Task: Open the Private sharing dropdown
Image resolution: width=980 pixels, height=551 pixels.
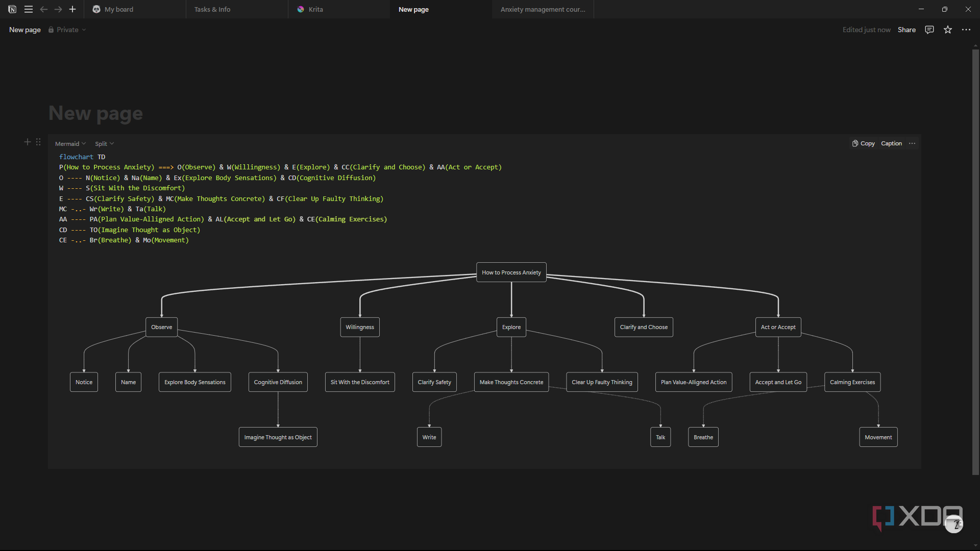Action: pyautogui.click(x=67, y=30)
